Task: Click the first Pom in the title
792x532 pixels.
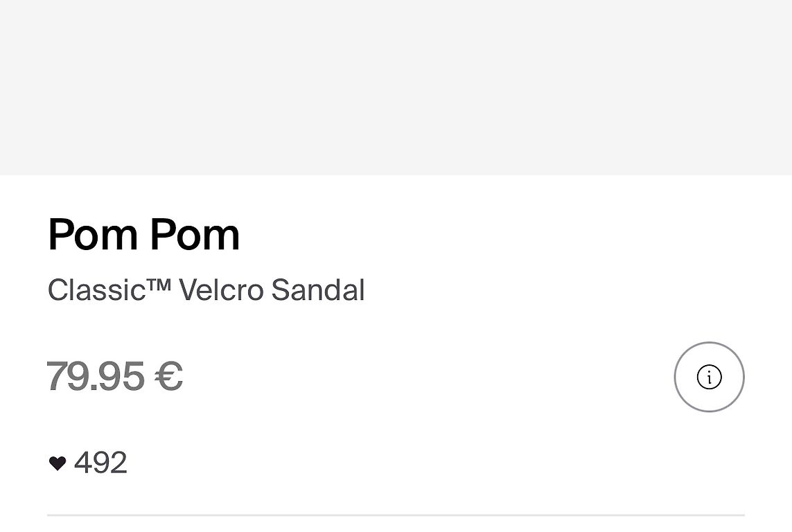Action: click(94, 234)
